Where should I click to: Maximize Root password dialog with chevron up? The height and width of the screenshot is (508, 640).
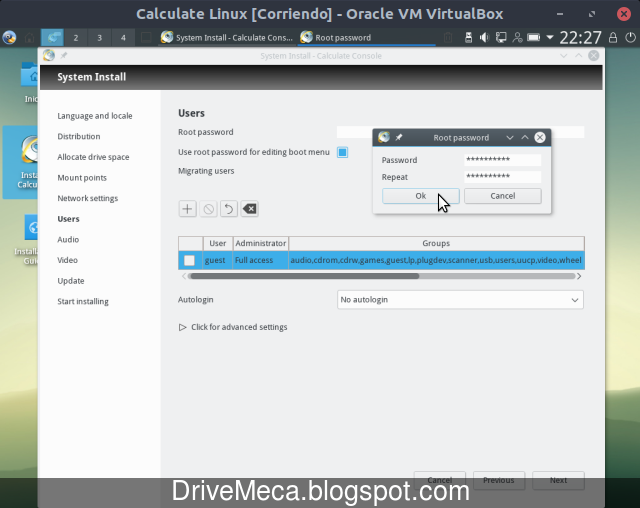pos(525,138)
